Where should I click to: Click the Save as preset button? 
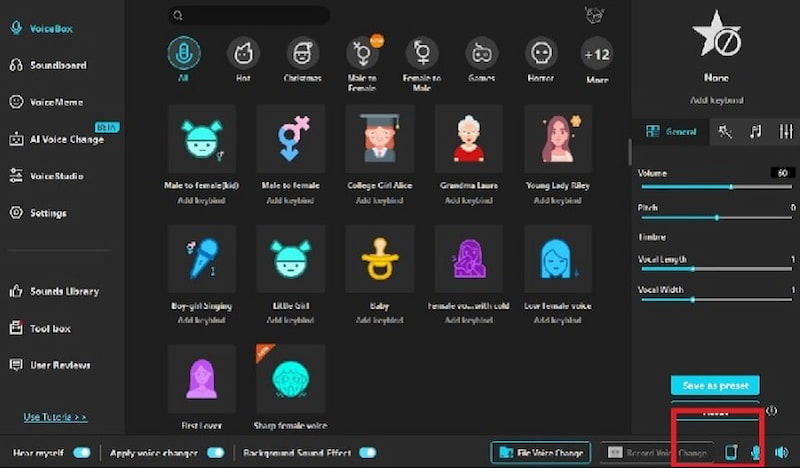[x=714, y=385]
